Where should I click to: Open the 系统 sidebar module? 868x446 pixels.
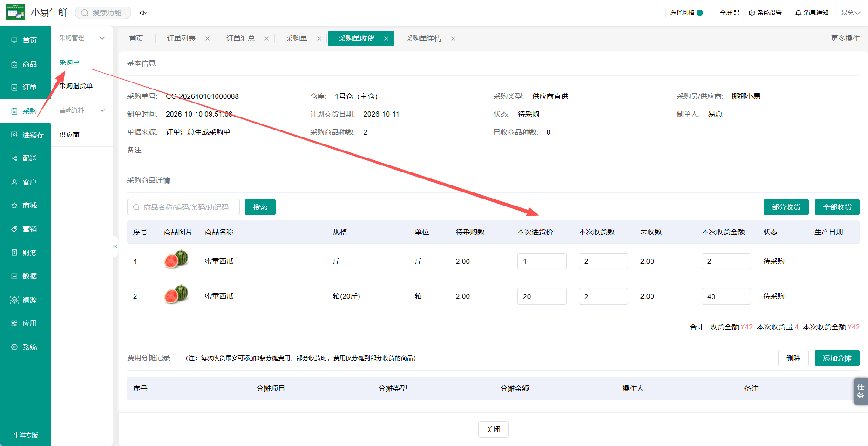coord(26,347)
